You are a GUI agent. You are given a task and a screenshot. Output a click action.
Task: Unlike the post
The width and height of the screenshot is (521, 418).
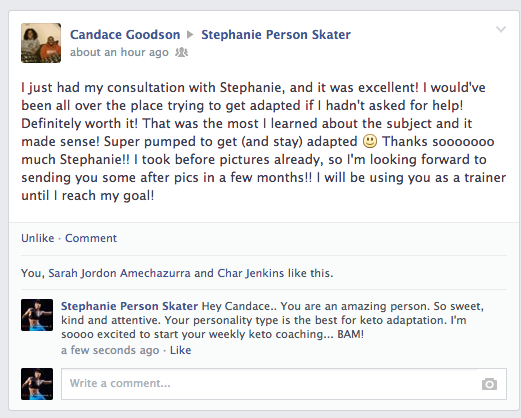(38, 238)
